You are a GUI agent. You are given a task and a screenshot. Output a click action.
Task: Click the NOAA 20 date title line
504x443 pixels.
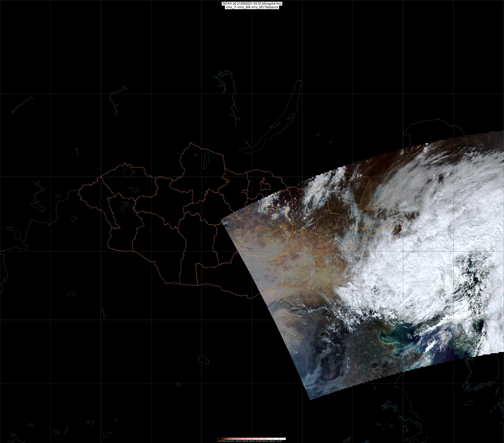(252, 3)
